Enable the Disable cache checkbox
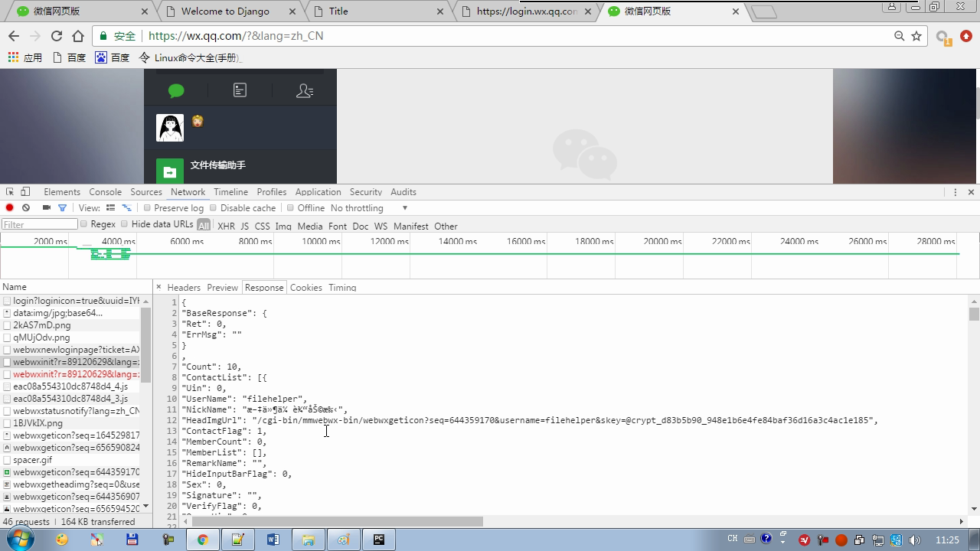This screenshot has height=551, width=980. pyautogui.click(x=214, y=207)
